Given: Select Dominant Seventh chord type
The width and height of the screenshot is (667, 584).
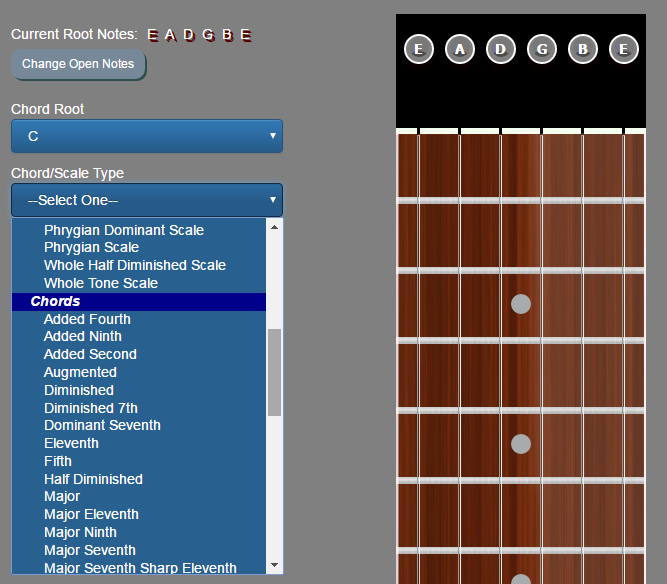Looking at the screenshot, I should [102, 425].
